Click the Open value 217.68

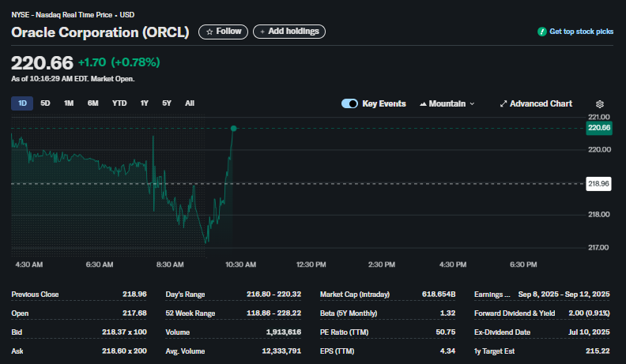coord(134,313)
